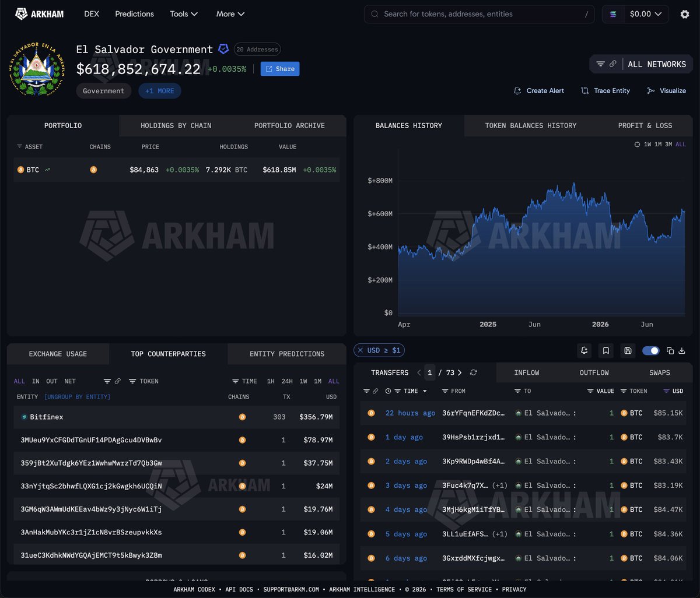Open the settings gear icon

[x=685, y=14]
